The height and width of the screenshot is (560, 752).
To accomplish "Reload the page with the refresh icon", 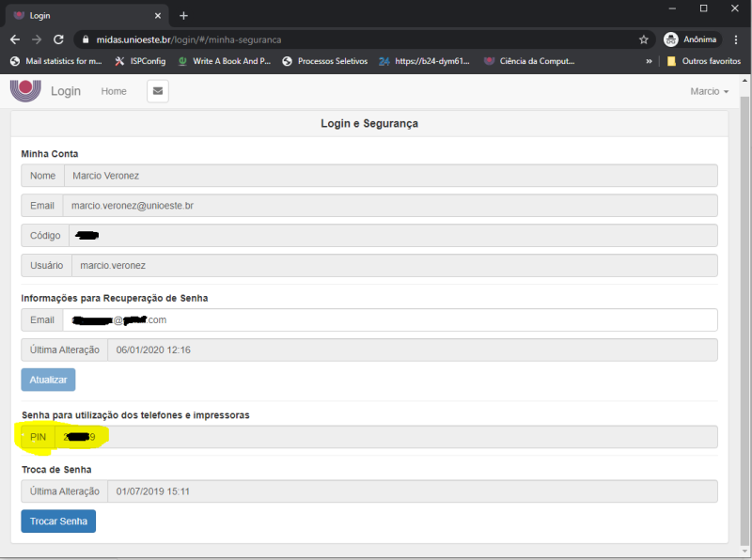I will point(58,39).
